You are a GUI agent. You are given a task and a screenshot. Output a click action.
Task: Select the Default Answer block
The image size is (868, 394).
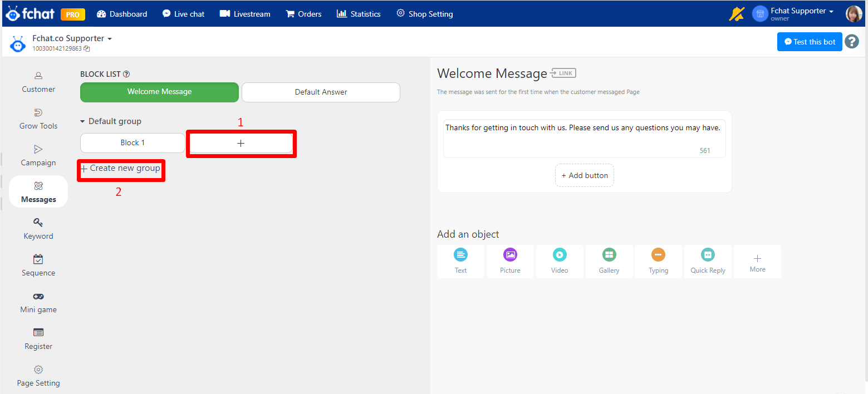[321, 92]
